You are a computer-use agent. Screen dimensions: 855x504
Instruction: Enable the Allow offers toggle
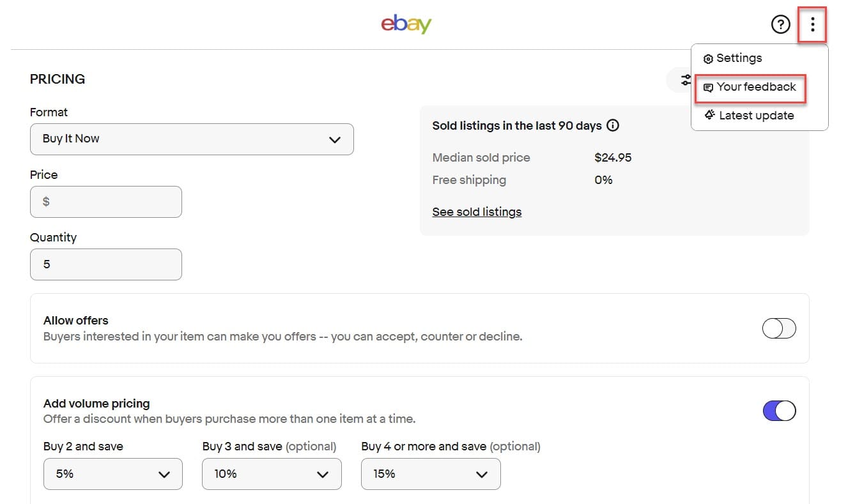(779, 328)
